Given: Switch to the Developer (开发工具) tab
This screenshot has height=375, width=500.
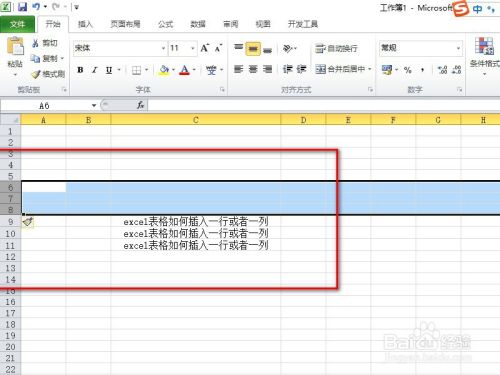Looking at the screenshot, I should [x=303, y=24].
